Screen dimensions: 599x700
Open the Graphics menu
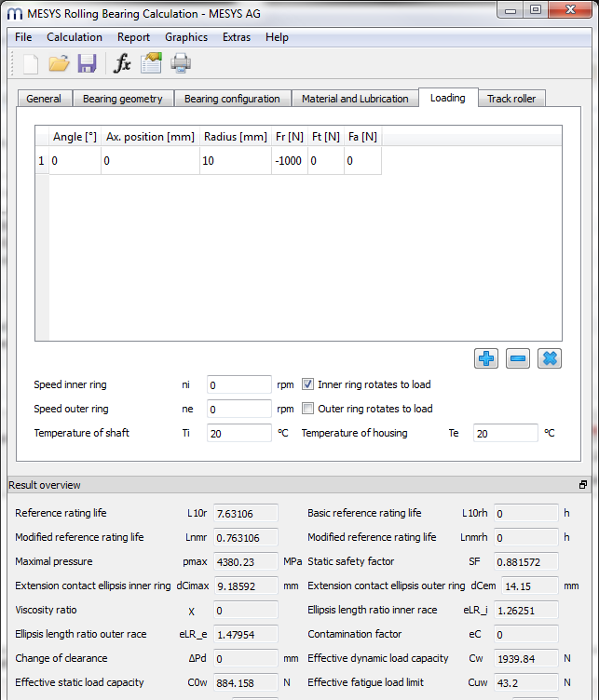[186, 37]
